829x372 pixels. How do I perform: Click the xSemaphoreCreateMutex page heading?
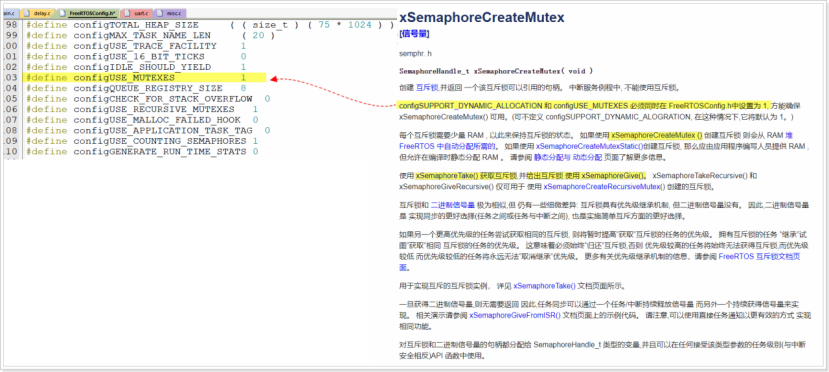[x=482, y=17]
